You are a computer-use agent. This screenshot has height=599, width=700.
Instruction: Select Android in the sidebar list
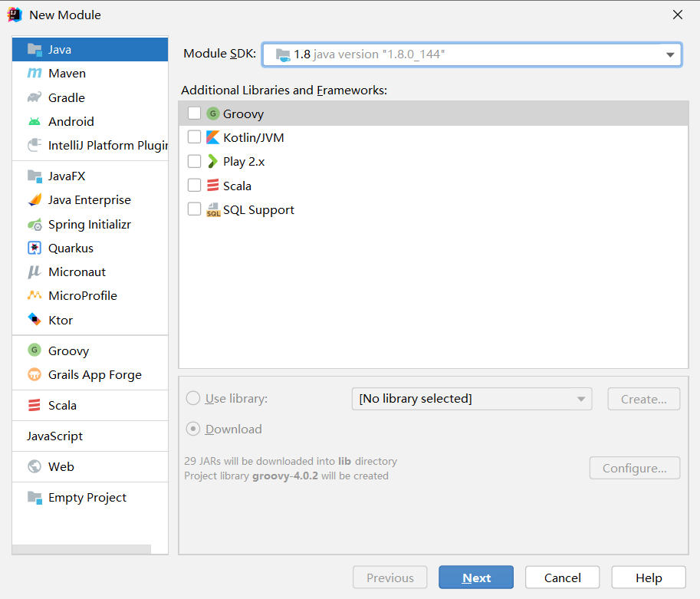pos(90,121)
